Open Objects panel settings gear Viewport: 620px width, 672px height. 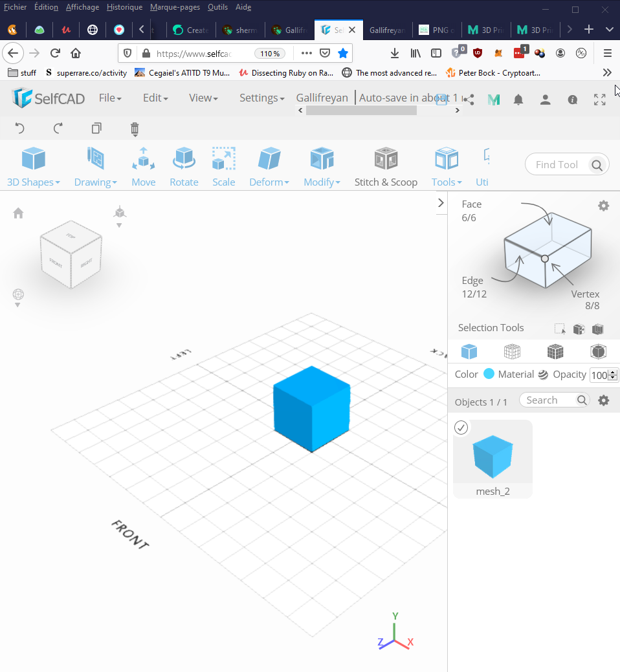[x=604, y=400]
